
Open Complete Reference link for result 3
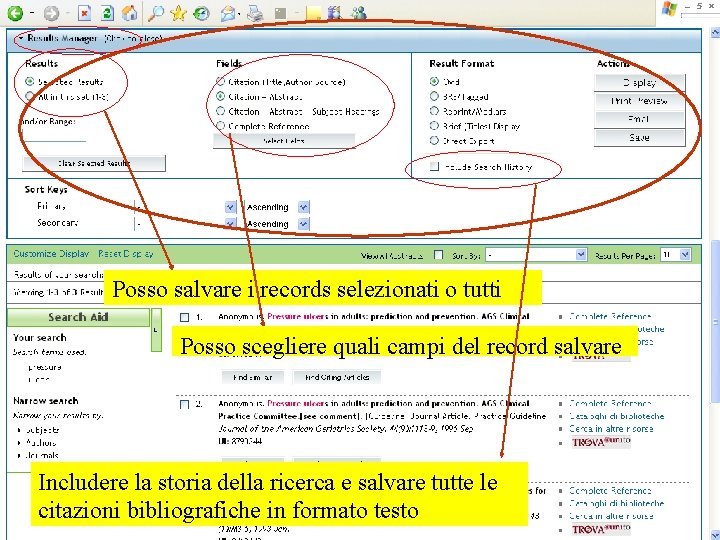coord(610,491)
